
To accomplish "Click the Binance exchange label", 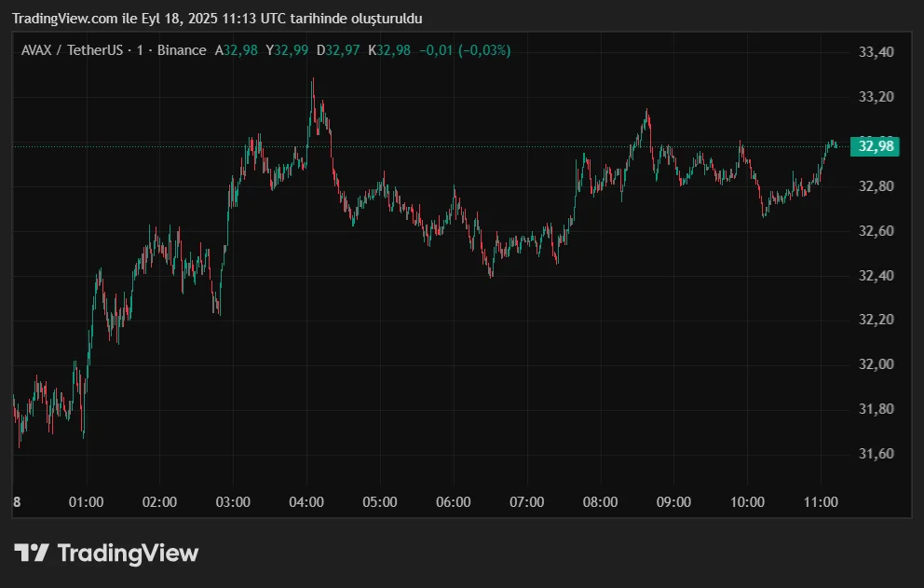I will pyautogui.click(x=182, y=50).
